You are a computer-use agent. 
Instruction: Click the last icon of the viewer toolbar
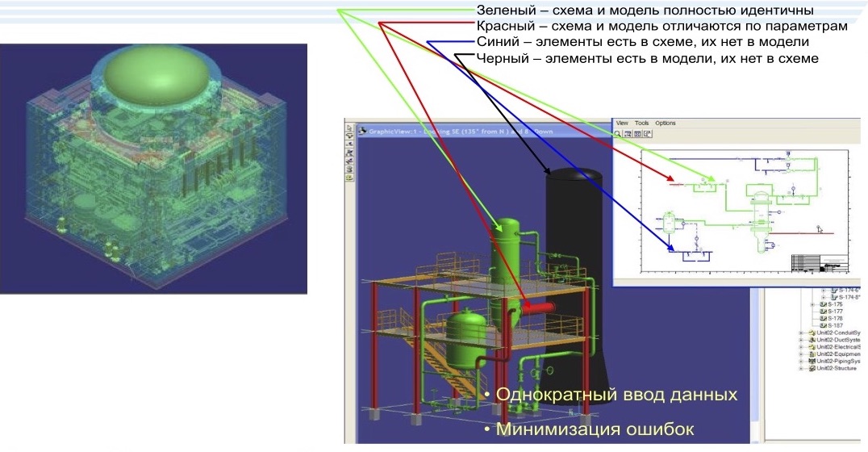(x=648, y=134)
